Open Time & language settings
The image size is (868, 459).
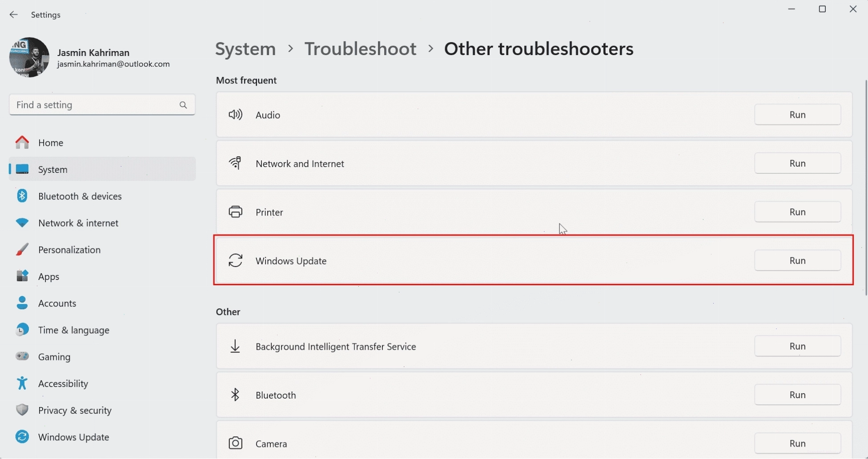pos(102,330)
